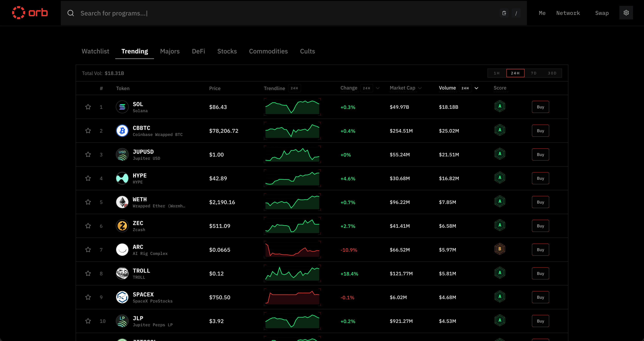Click the A score badge for JLP
This screenshot has height=341, width=644.
coord(500,320)
